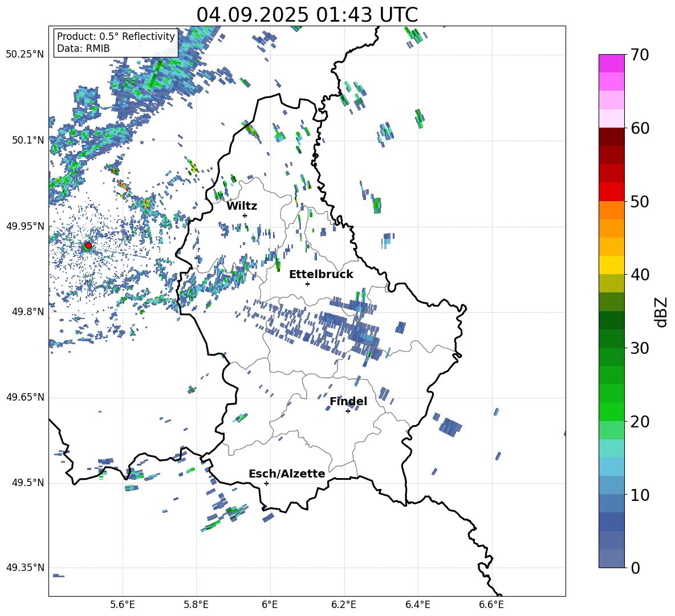Click the red radar site marker

88,245
